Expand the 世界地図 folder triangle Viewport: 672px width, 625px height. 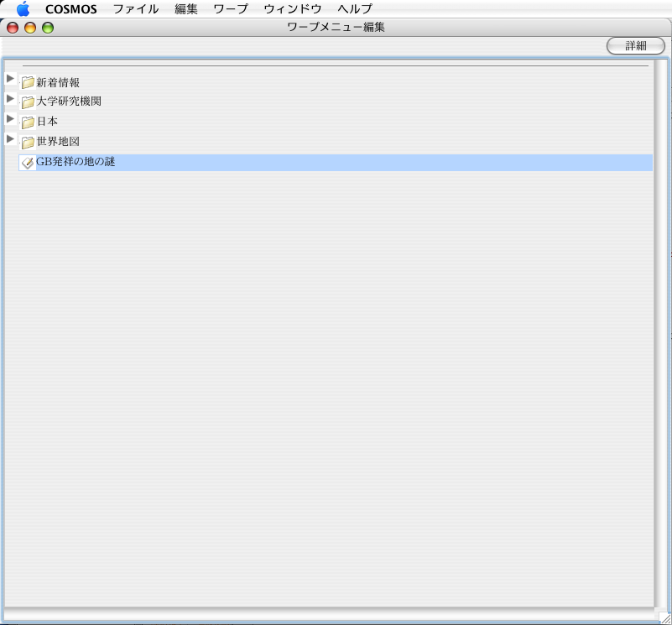pos(10,138)
